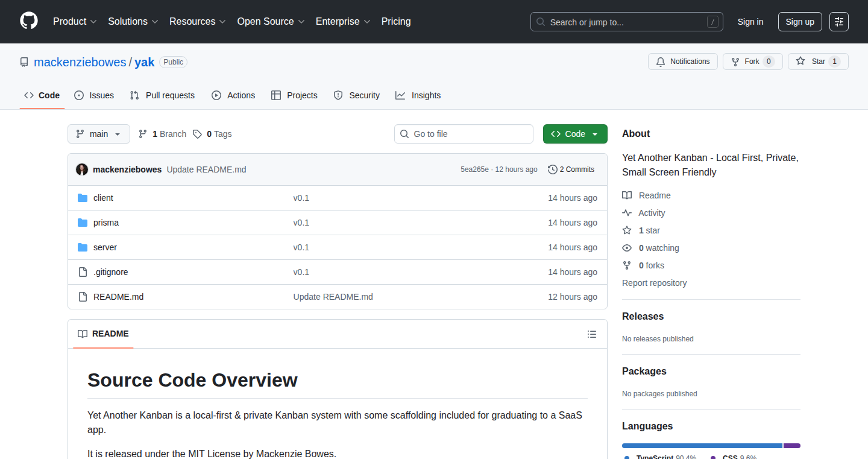Expand the Solutions menu
Viewport: 868px width, 459px height.
click(x=133, y=21)
